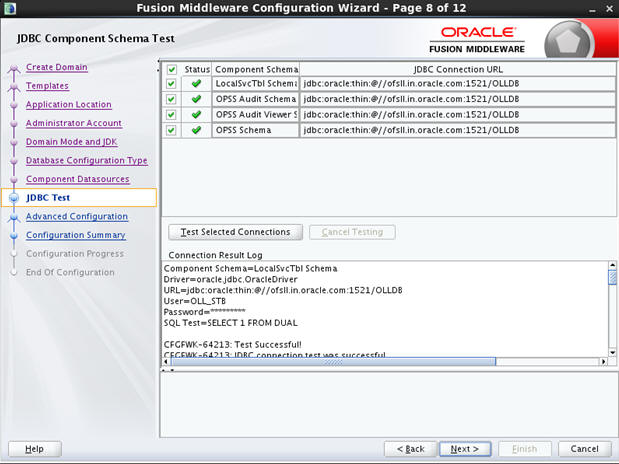Uncheck the OPSS Audit Schema row checkbox
Screen dimensions: 619x464
click(171, 99)
